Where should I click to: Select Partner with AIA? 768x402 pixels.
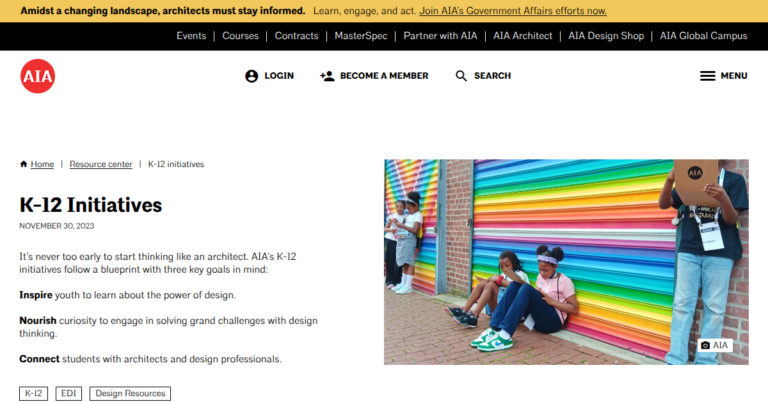tap(440, 36)
